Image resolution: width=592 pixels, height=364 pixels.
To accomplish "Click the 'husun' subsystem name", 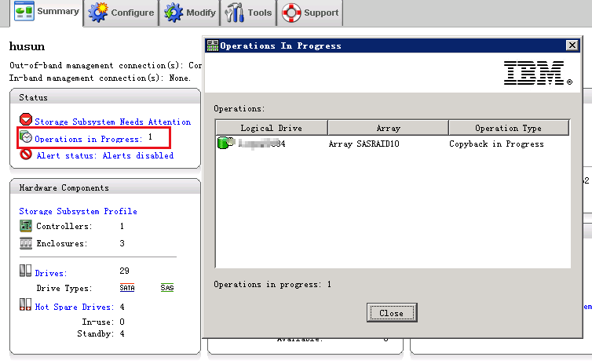I will click(27, 47).
